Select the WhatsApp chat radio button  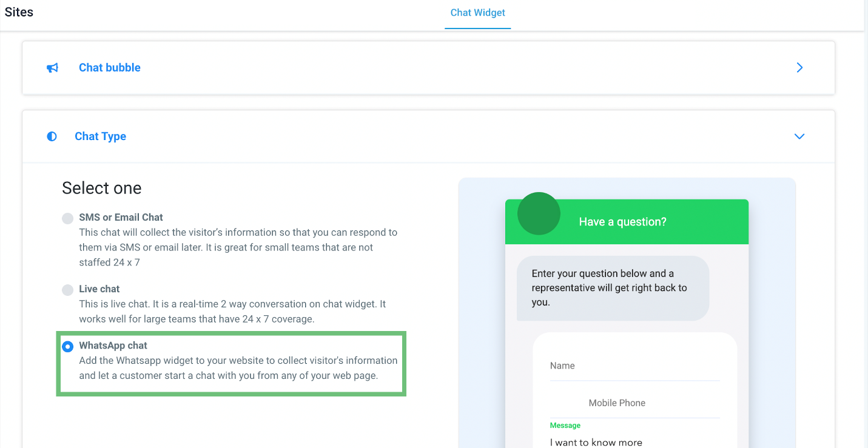point(68,347)
